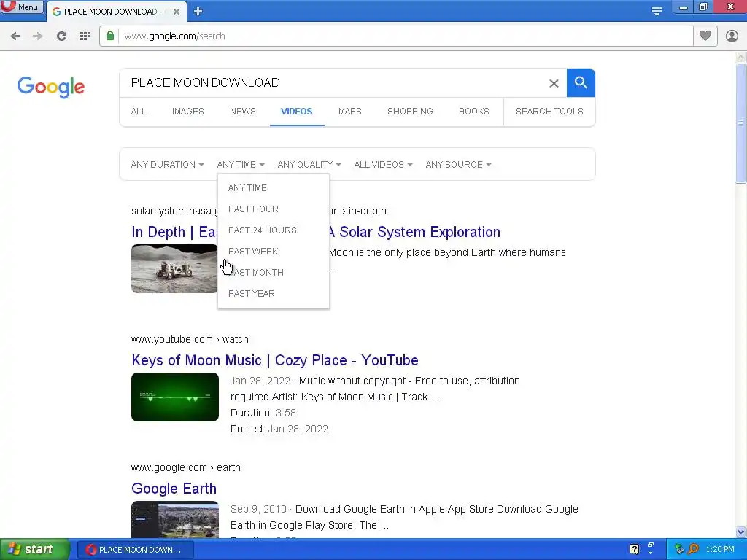747x560 pixels.
Task: Click the Google Earth video thumbnail
Action: (175, 519)
